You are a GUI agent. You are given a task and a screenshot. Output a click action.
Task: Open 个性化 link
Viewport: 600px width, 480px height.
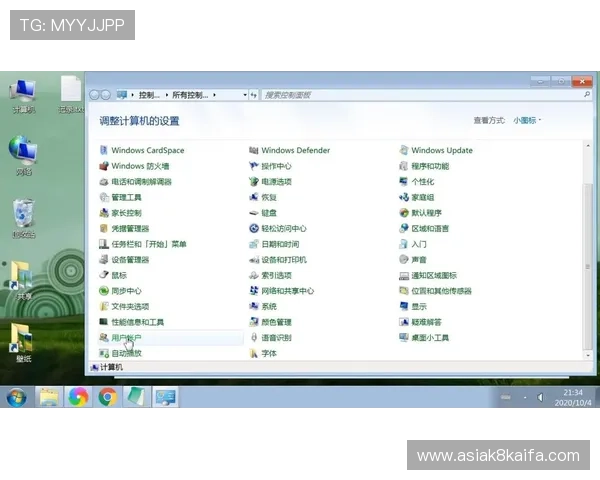tap(422, 181)
